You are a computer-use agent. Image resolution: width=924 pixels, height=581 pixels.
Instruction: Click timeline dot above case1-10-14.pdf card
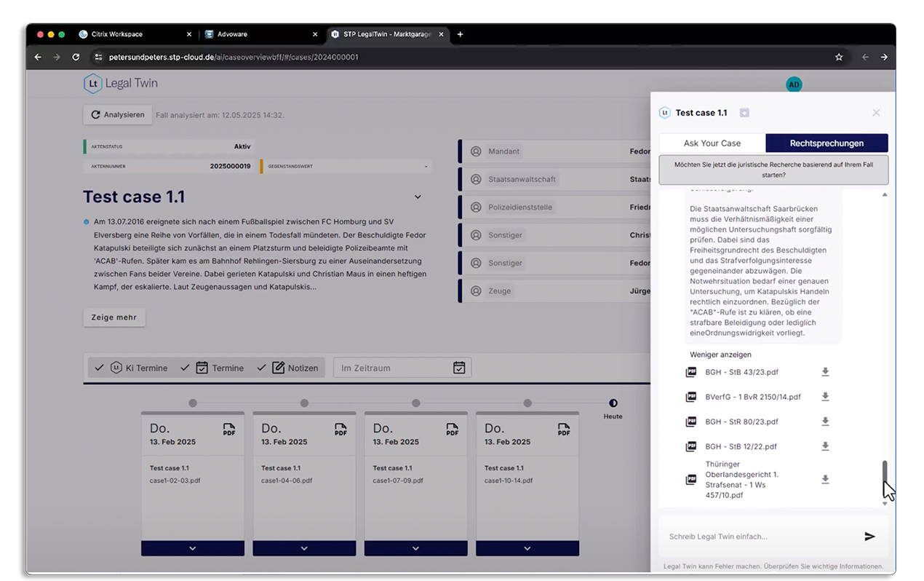tap(527, 403)
